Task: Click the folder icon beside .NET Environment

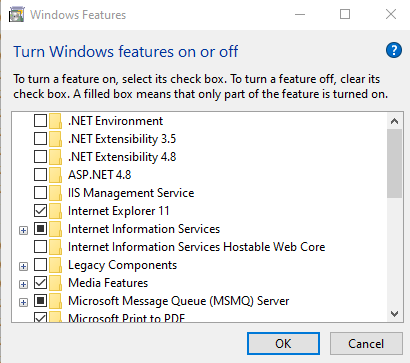Action: pos(55,121)
